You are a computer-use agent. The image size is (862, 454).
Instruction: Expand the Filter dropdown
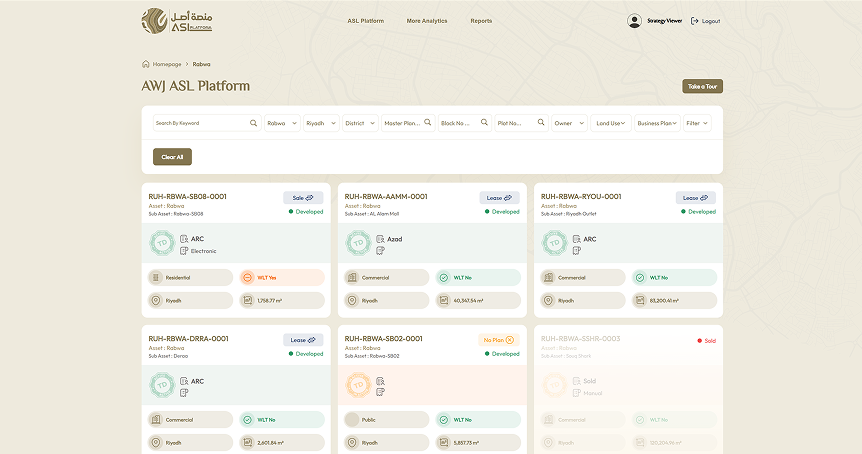tap(697, 123)
